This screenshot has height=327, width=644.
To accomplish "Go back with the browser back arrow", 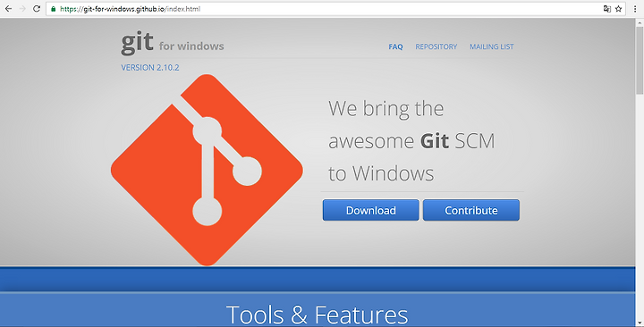I will [x=8, y=9].
